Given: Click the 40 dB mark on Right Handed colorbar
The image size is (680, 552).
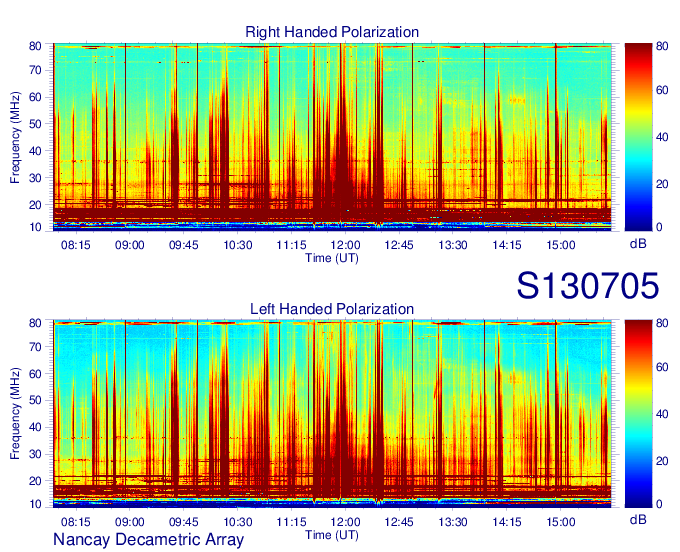Looking at the screenshot, I should (x=662, y=137).
